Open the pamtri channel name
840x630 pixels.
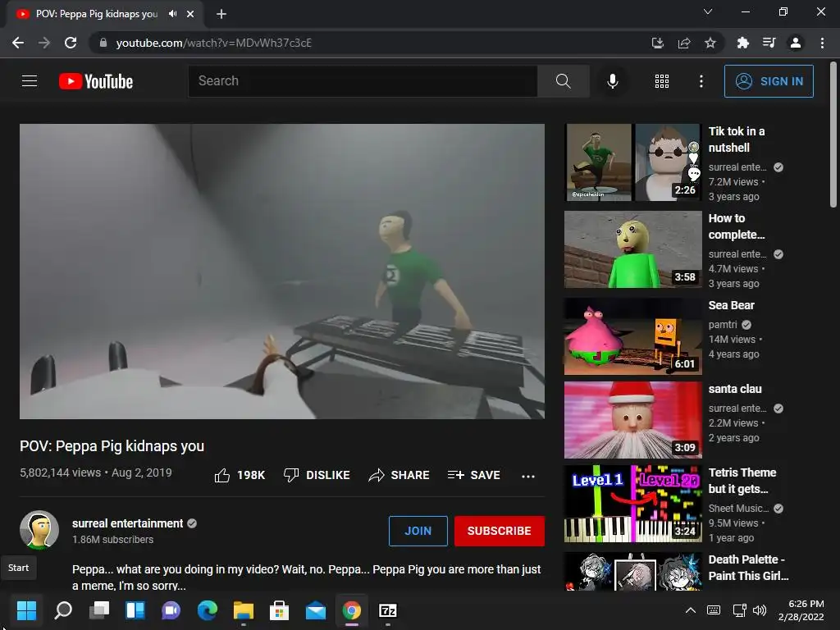pyautogui.click(x=723, y=325)
